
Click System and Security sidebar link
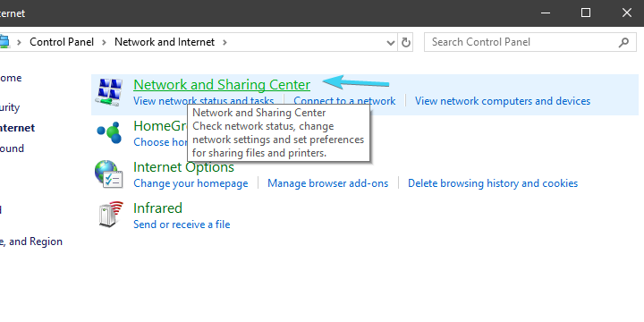click(x=10, y=107)
